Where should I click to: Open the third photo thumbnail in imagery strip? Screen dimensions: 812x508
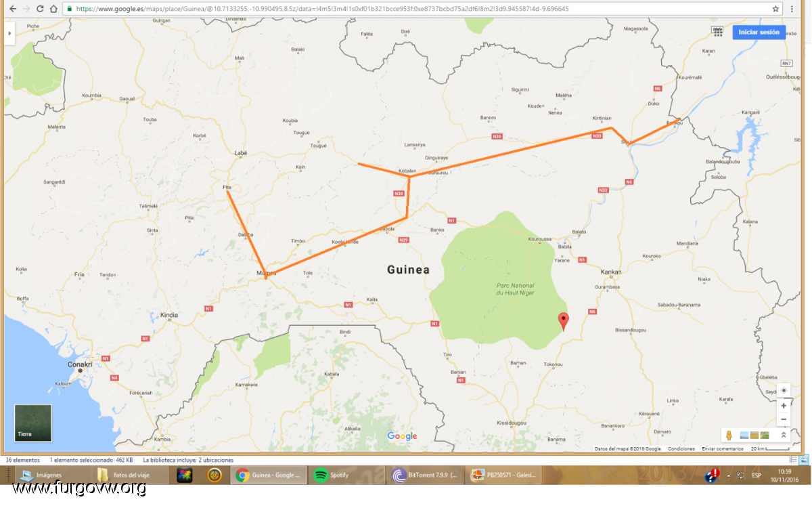click(x=765, y=435)
